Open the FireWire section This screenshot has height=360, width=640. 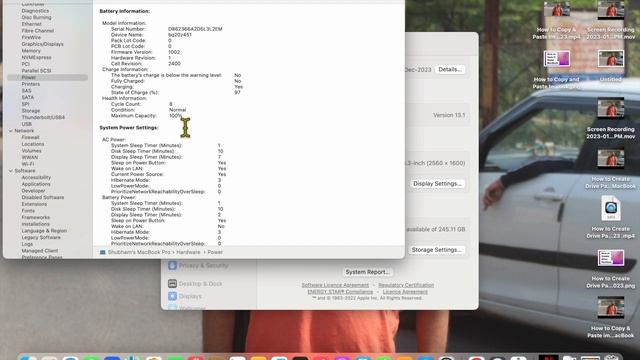click(31, 37)
